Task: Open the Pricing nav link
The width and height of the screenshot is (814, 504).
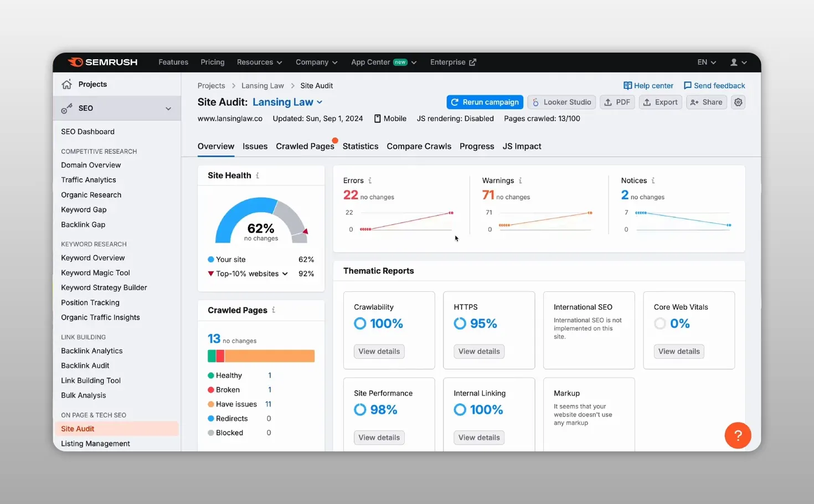Action: click(213, 63)
